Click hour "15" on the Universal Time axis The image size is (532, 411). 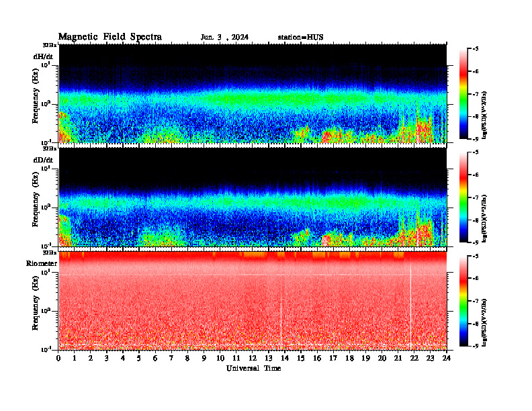pyautogui.click(x=301, y=359)
